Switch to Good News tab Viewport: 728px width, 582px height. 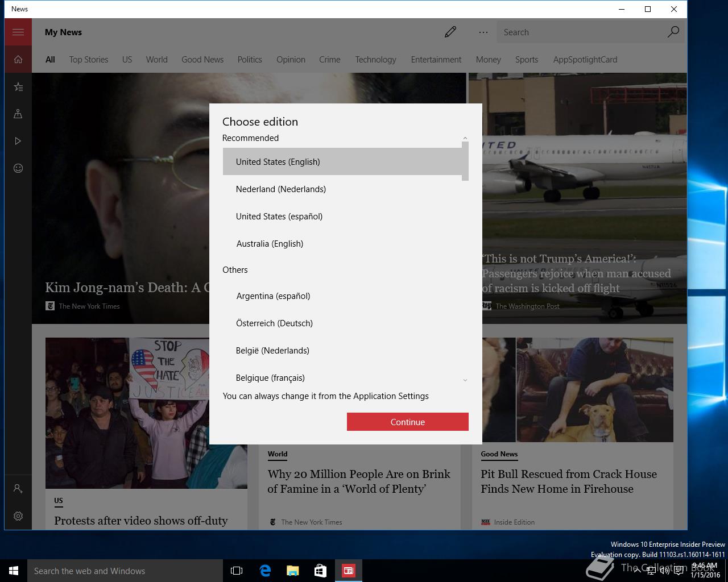coord(202,60)
